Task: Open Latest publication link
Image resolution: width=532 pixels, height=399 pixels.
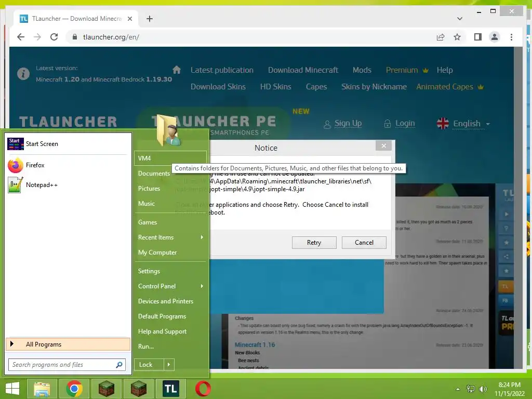Action: point(222,70)
